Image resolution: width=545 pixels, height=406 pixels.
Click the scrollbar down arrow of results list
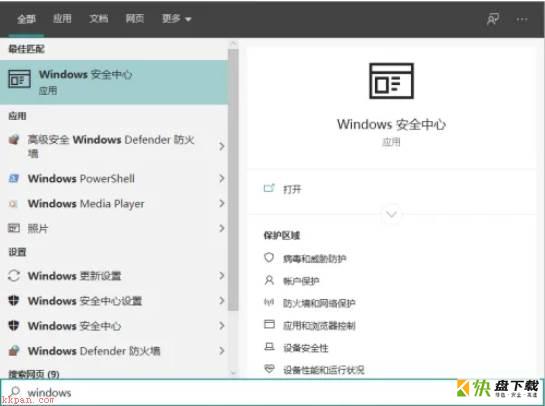click(x=234, y=373)
